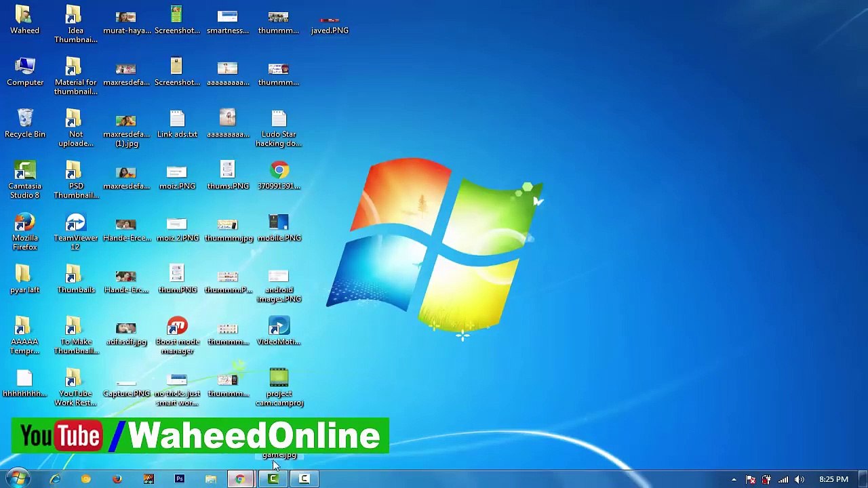Open the volume speaker tray icon
The image size is (868, 488).
click(x=800, y=480)
